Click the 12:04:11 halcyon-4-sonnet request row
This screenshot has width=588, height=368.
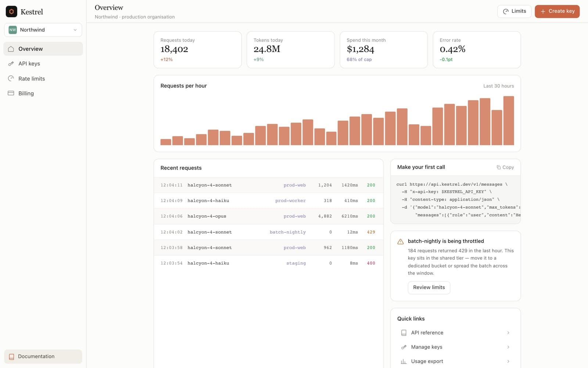click(268, 185)
